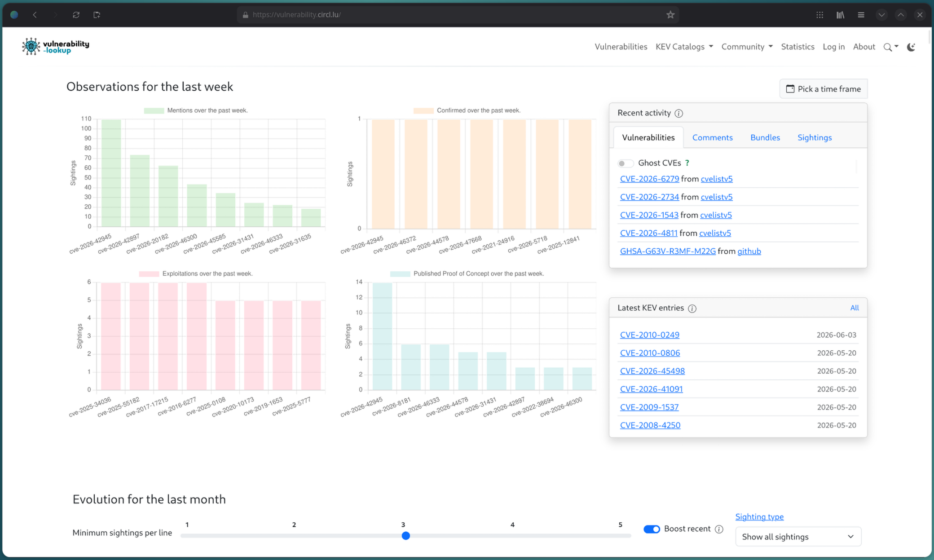Screen dimensions: 934x560
Task: Expand the Community dropdown menu
Action: (747, 47)
